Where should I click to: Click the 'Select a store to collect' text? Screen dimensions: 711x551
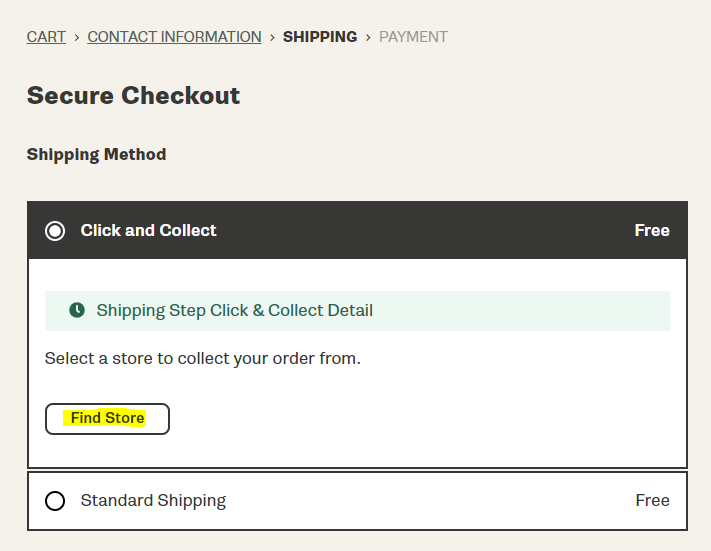(x=203, y=358)
